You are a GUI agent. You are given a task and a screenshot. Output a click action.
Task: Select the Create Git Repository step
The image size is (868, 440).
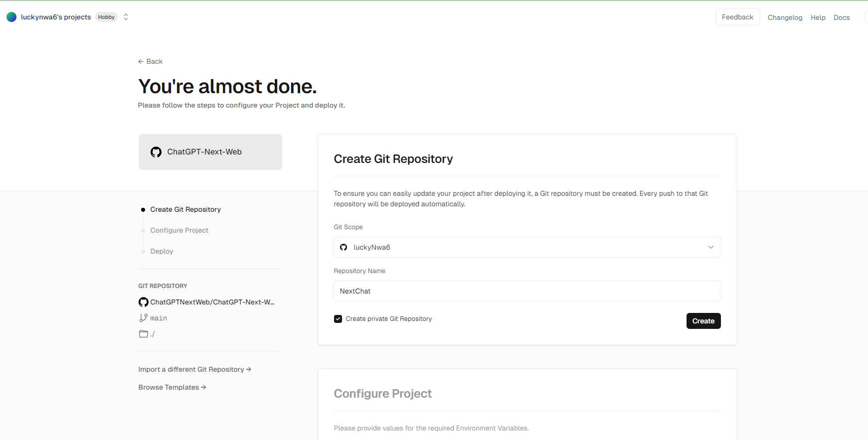pos(185,209)
